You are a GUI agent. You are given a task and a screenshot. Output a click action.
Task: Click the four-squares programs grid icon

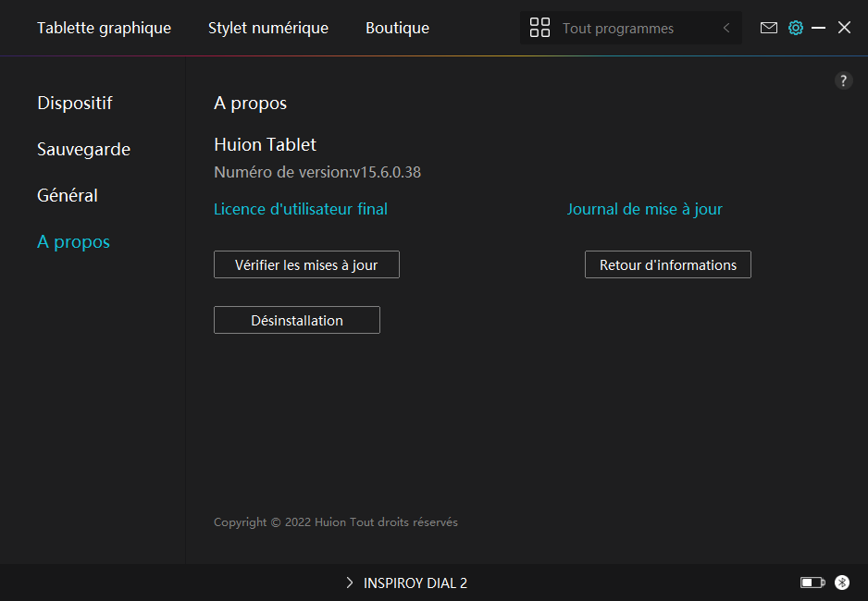pos(539,28)
